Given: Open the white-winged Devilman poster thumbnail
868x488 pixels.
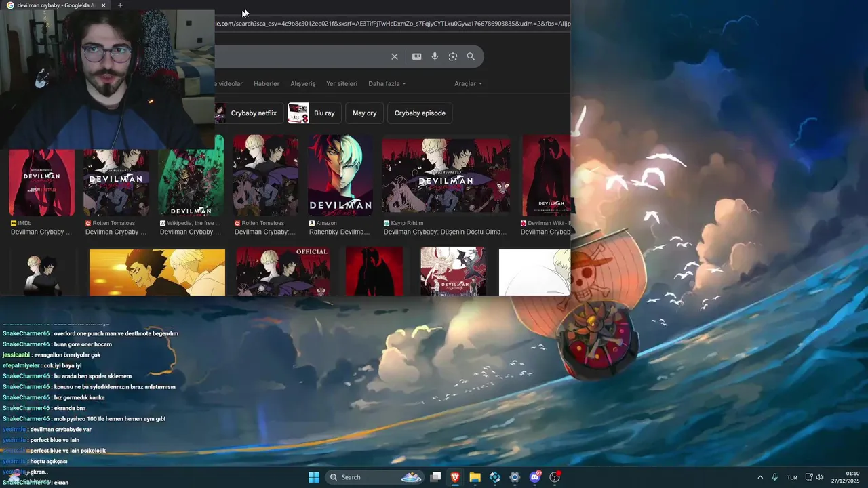Looking at the screenshot, I should (x=453, y=271).
